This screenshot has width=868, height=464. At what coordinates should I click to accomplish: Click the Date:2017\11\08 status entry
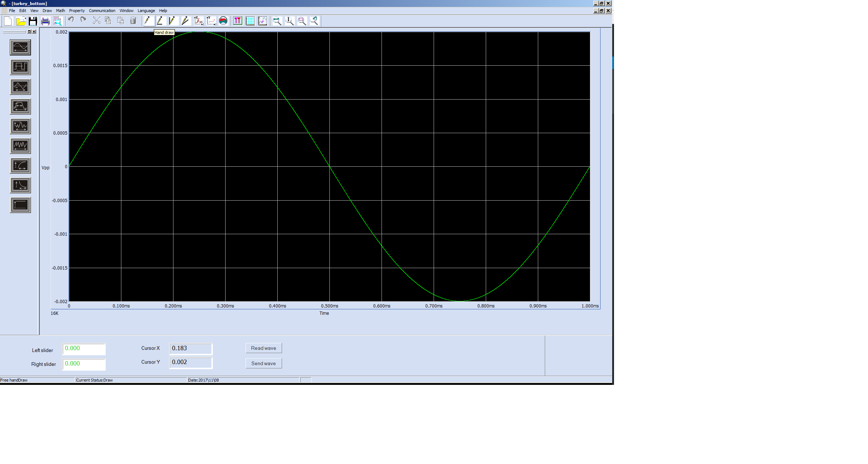pos(243,380)
